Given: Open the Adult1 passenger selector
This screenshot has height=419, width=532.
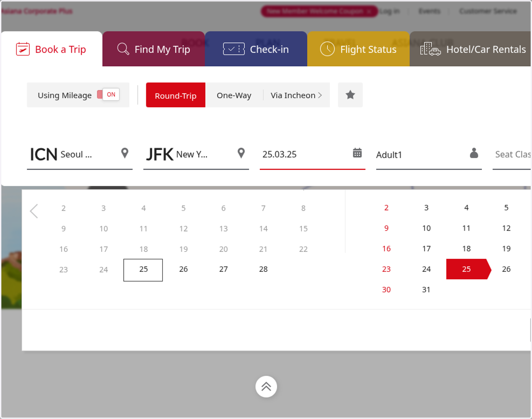Looking at the screenshot, I should click(x=429, y=154).
